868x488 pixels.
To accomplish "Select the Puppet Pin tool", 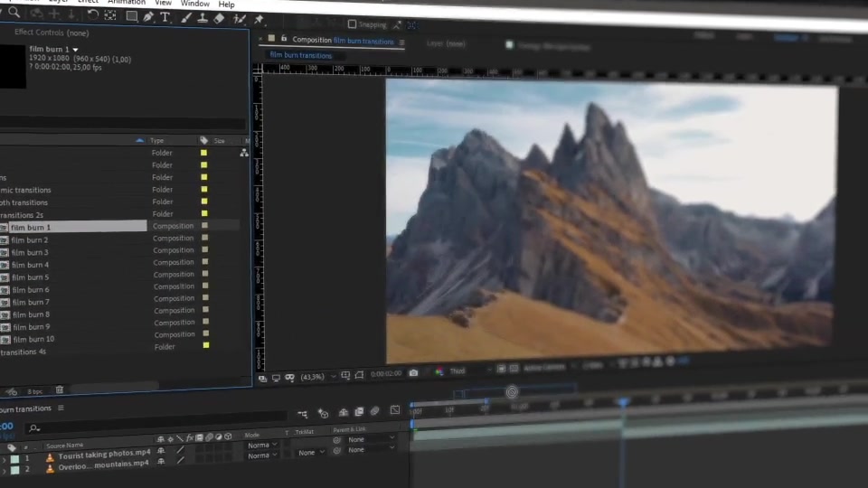I will [259, 20].
